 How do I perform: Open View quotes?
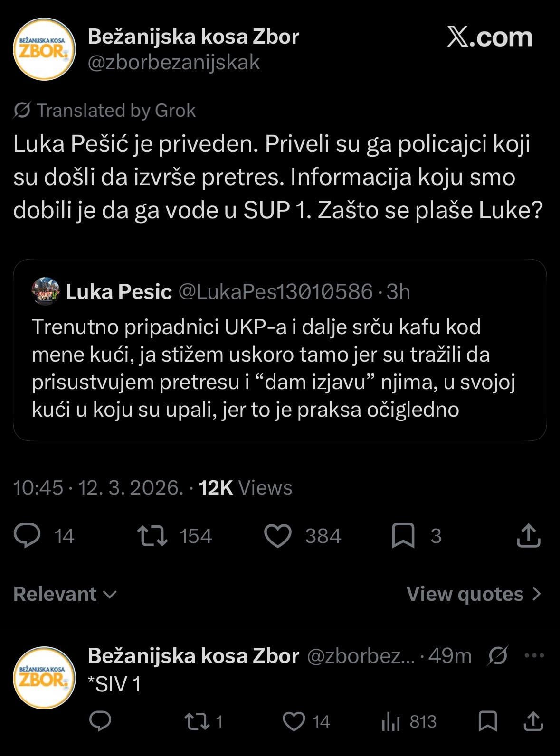474,594
